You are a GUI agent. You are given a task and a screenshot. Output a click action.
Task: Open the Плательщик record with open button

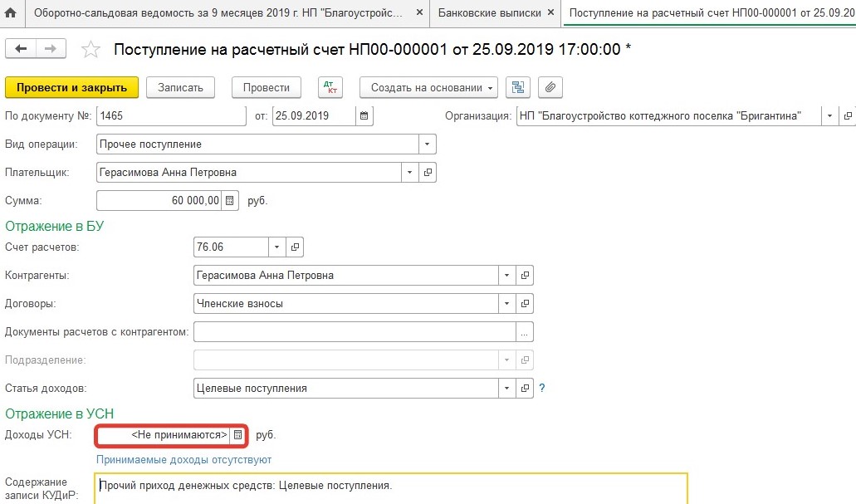[428, 173]
